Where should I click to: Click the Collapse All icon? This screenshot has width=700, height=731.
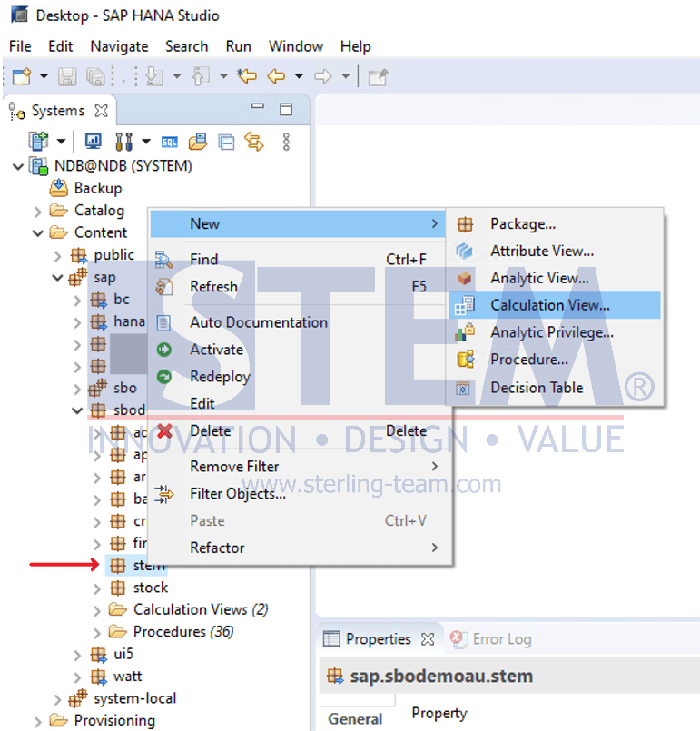[226, 142]
